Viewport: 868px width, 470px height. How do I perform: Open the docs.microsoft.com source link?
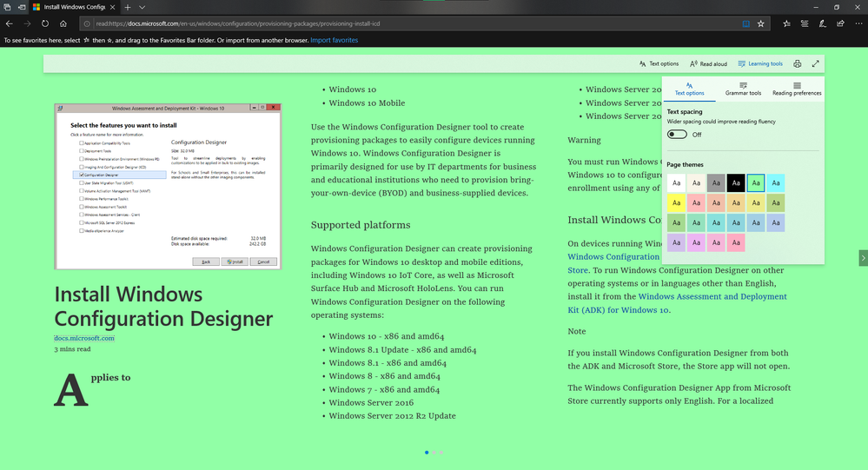point(84,338)
